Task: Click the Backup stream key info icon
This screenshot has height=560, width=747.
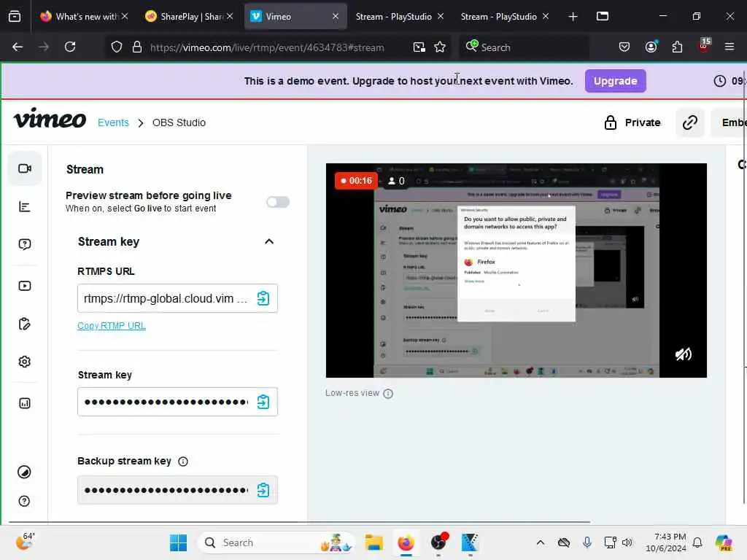Action: pyautogui.click(x=183, y=462)
